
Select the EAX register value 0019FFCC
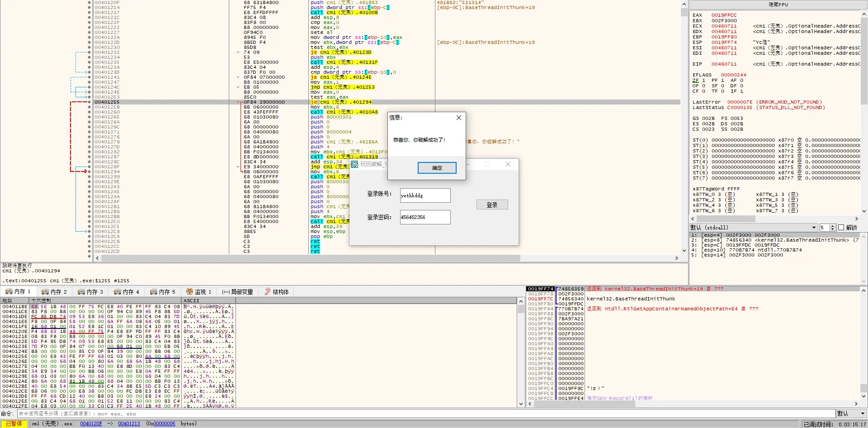tap(724, 15)
